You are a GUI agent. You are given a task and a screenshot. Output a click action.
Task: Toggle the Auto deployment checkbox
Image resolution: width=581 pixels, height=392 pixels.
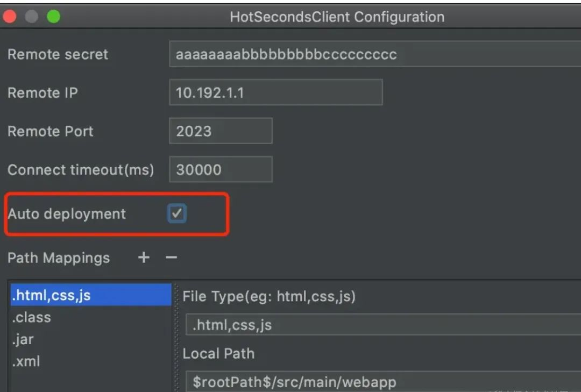(x=177, y=213)
